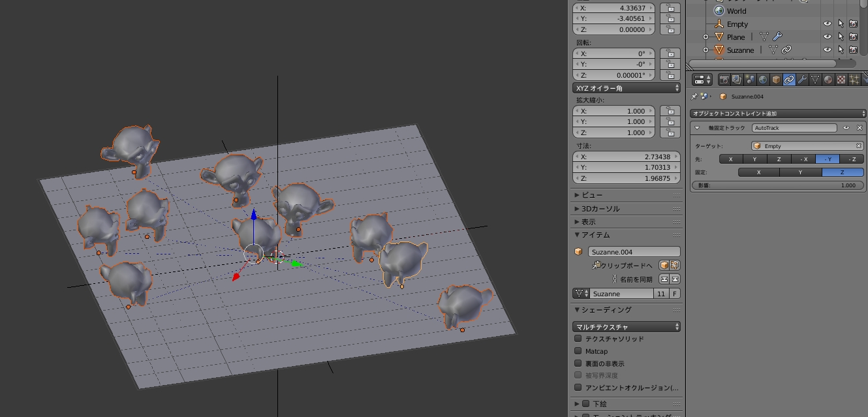Open the Material properties tab
This screenshot has width=868, height=417.
[828, 80]
